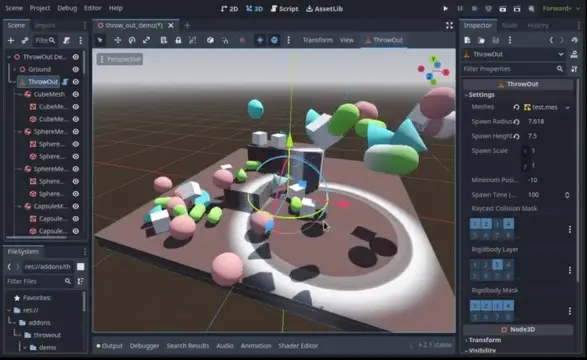Collapse the Settings section
This screenshot has width=587, height=360.
coord(481,95)
